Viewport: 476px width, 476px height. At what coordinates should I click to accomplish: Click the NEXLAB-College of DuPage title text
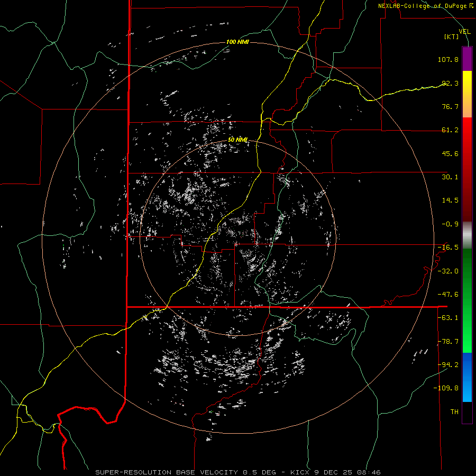425,6
